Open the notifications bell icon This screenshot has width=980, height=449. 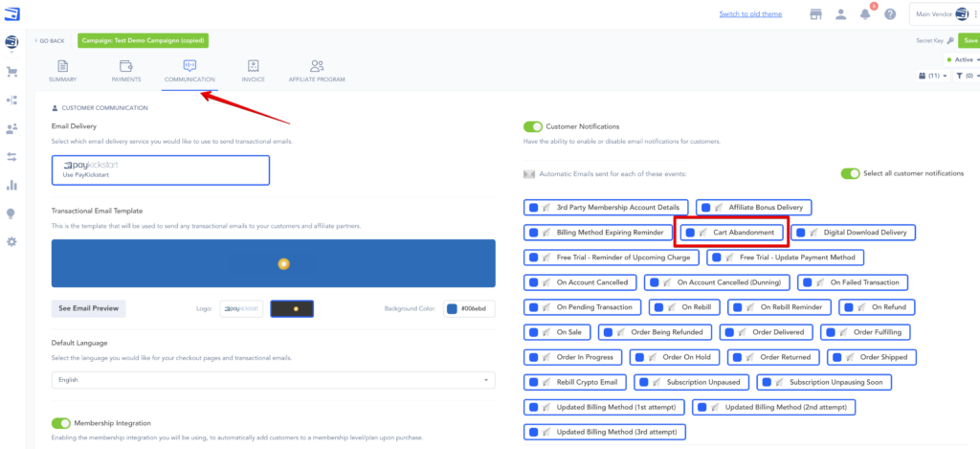(866, 14)
